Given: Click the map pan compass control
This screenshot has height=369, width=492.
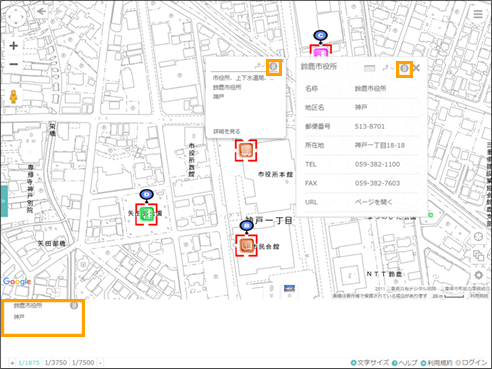Looking at the screenshot, I should click(16, 16).
